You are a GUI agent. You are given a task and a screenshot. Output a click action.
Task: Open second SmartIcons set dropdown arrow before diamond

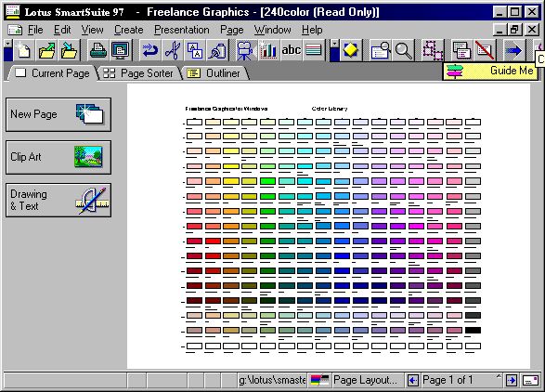coord(334,45)
